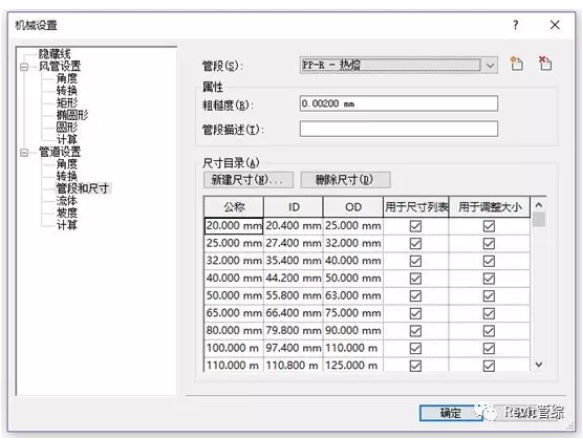Image resolution: width=583 pixels, height=441 pixels.
Task: Collapse the 风管设置 tree node
Action: (24, 67)
